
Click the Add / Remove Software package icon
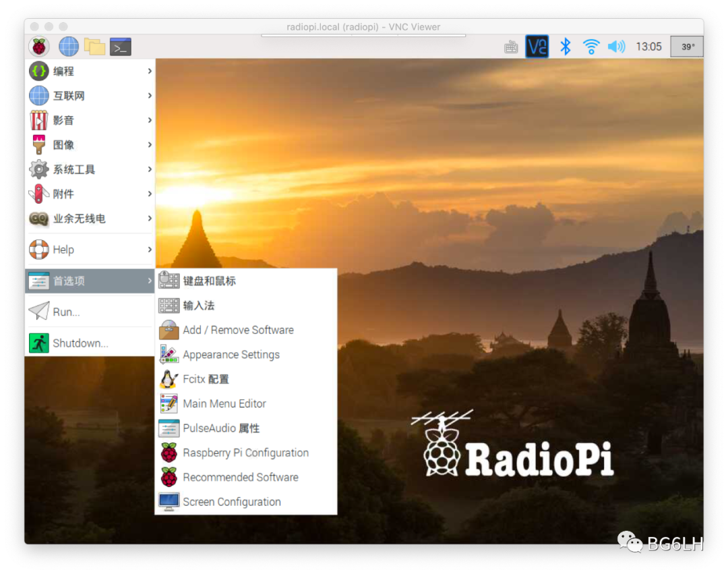169,330
